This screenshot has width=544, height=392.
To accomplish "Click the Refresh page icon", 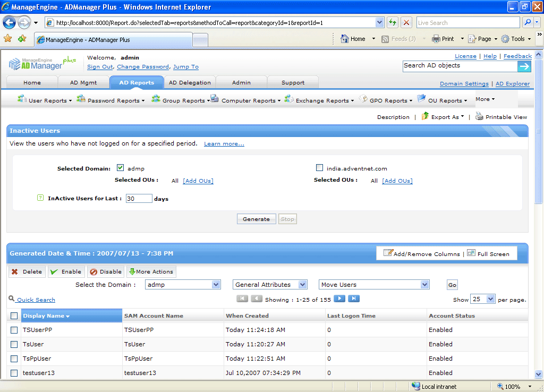I will coord(393,22).
